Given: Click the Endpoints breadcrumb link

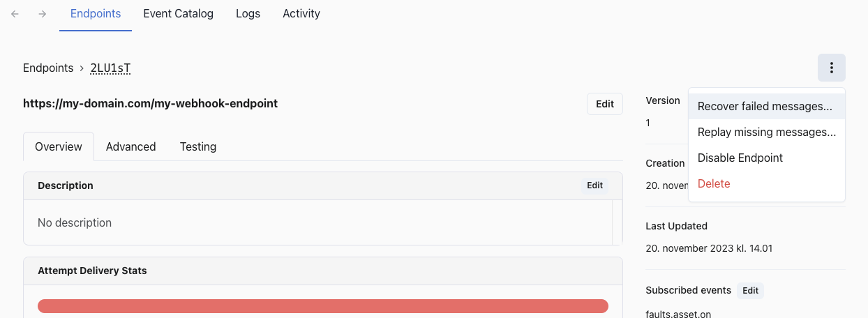Looking at the screenshot, I should 48,68.
